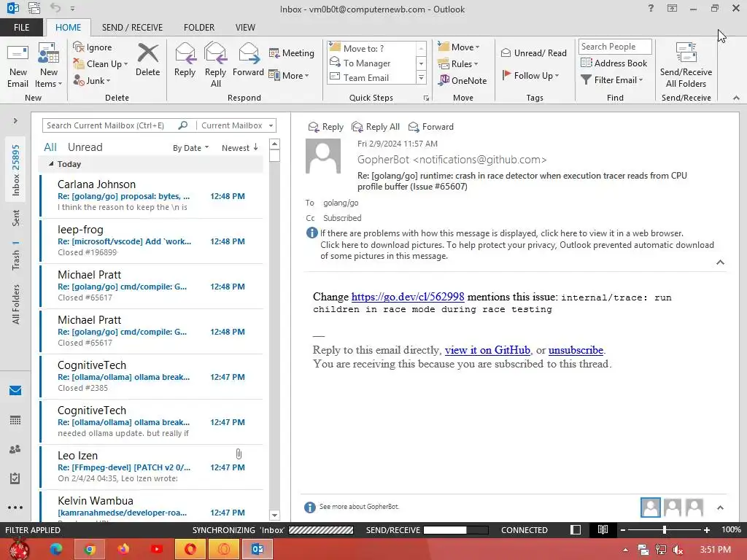The image size is (747, 560).
Task: Send the message to OneNote
Action: (462, 80)
